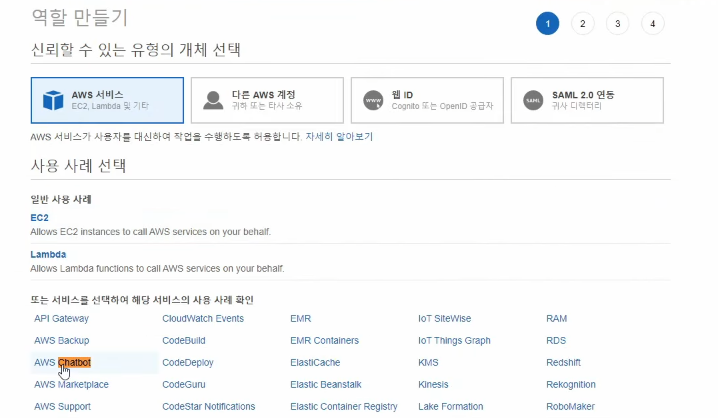718x418 pixels.
Task: Click the www web identity icon
Action: click(373, 100)
